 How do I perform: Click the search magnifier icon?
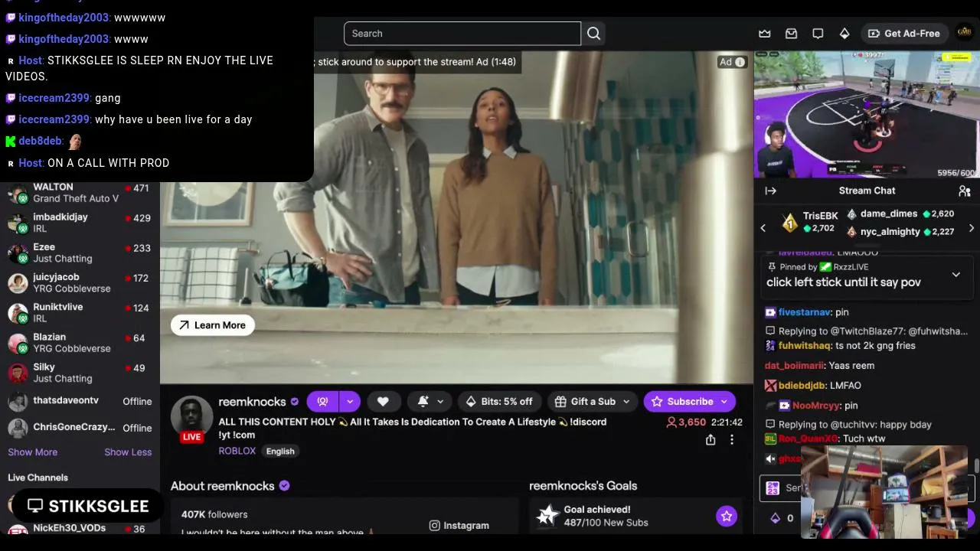[593, 34]
